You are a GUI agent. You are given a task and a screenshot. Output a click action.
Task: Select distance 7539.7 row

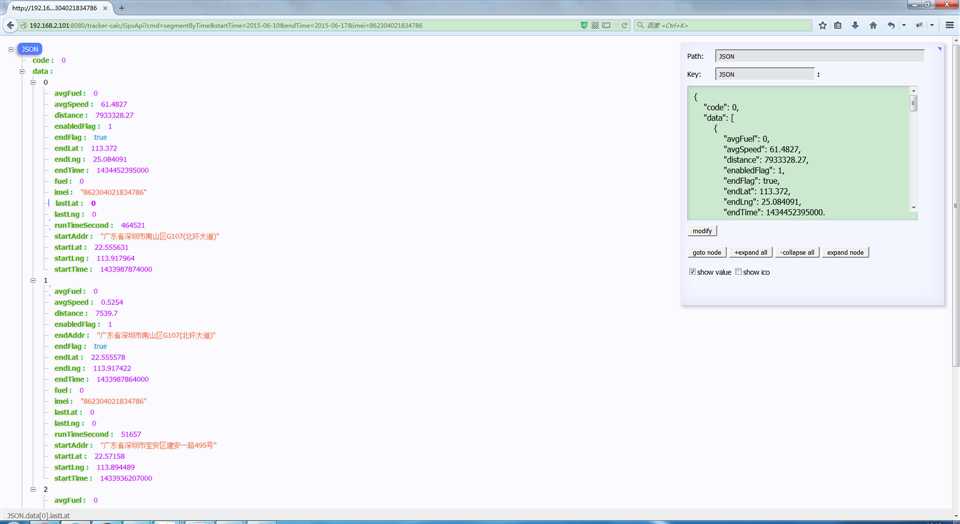(x=86, y=313)
